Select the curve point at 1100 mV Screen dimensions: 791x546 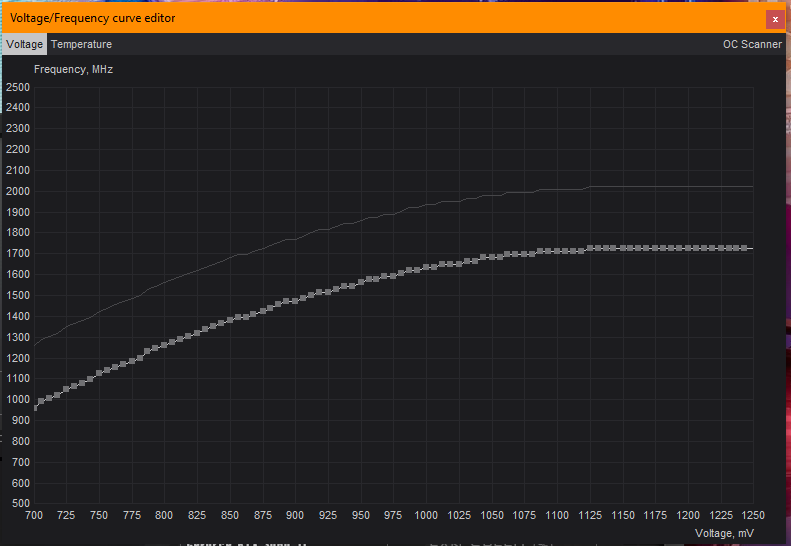pyautogui.click(x=557, y=251)
